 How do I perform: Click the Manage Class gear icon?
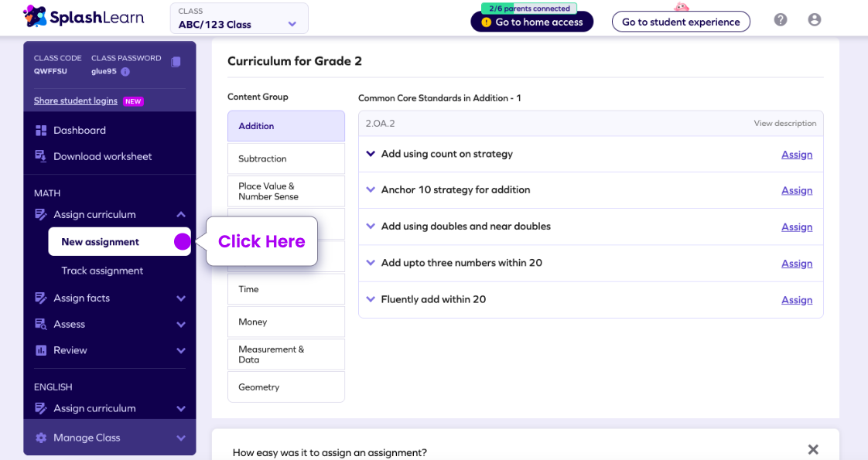tap(41, 438)
